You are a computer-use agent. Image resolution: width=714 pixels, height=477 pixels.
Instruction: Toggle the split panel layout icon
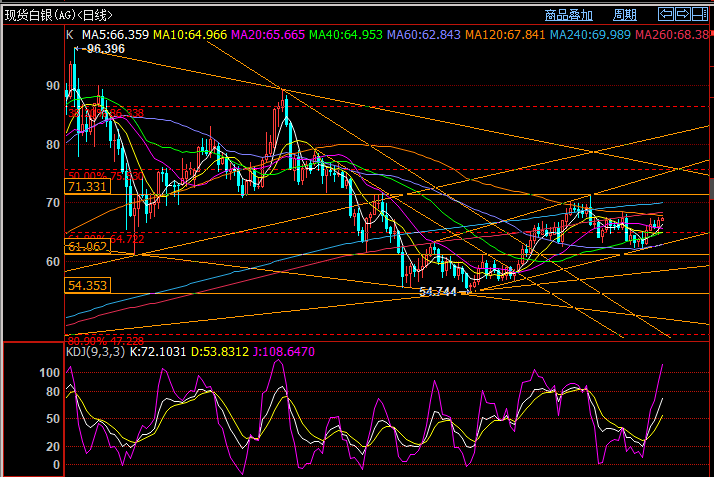[x=699, y=14]
